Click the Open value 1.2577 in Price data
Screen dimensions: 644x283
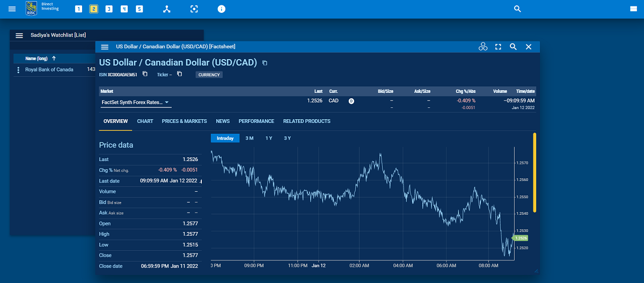pos(190,223)
